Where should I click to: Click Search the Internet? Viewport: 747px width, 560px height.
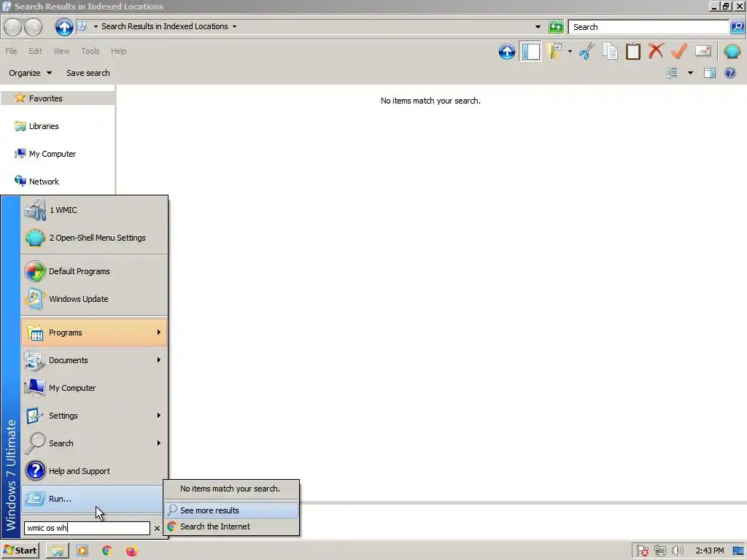[x=231, y=526]
